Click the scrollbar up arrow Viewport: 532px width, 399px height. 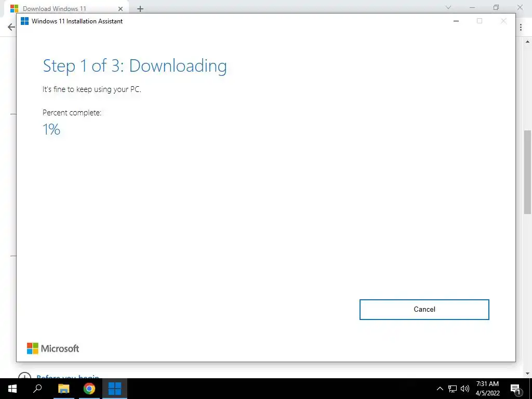527,42
